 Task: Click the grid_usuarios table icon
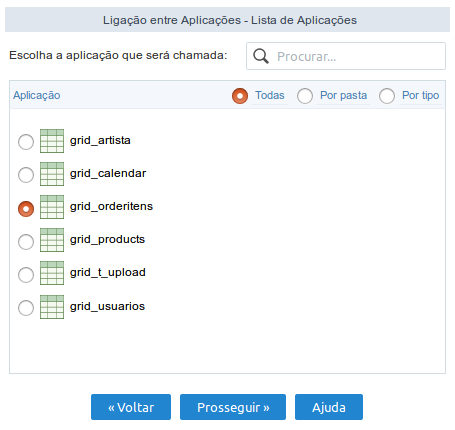52,307
